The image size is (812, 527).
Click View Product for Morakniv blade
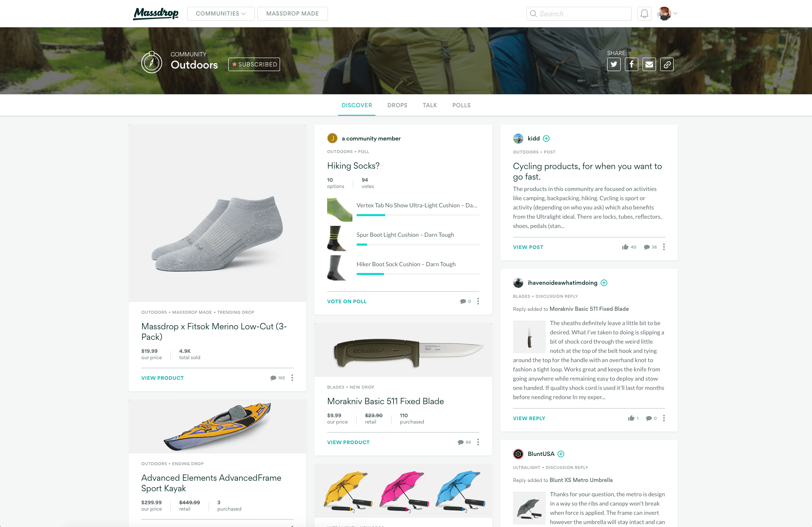pos(348,442)
